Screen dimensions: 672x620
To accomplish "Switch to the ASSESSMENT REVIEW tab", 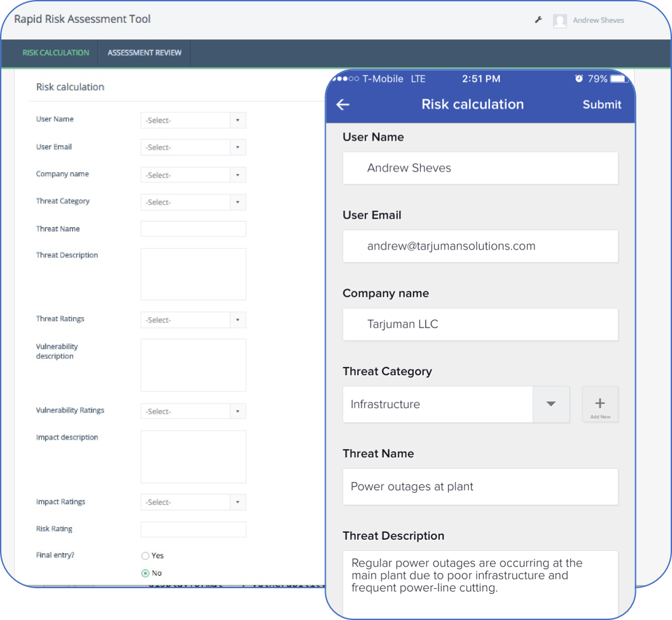I will 144,53.
